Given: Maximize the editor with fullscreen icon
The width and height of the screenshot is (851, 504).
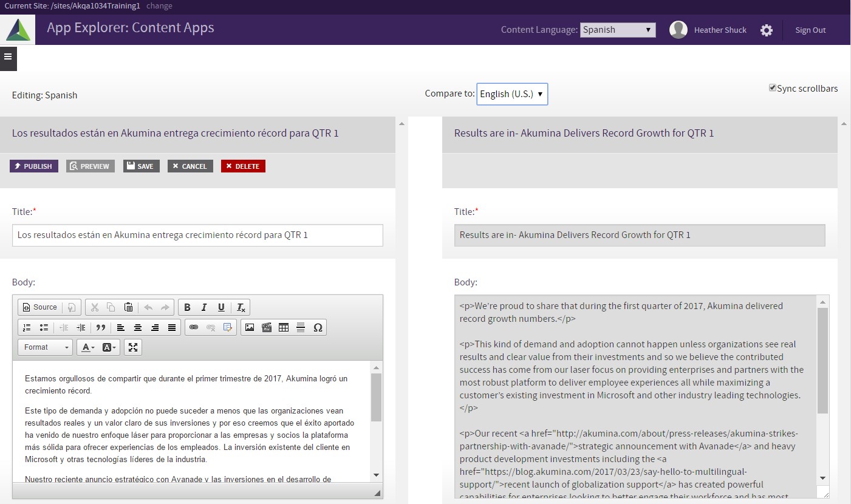Looking at the screenshot, I should click(133, 347).
